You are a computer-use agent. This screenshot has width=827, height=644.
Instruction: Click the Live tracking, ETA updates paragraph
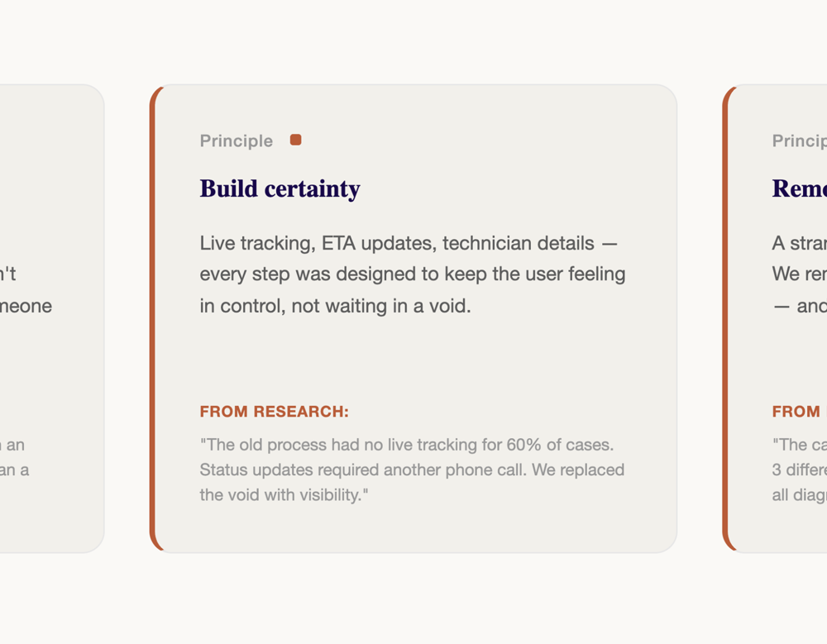pyautogui.click(x=413, y=274)
